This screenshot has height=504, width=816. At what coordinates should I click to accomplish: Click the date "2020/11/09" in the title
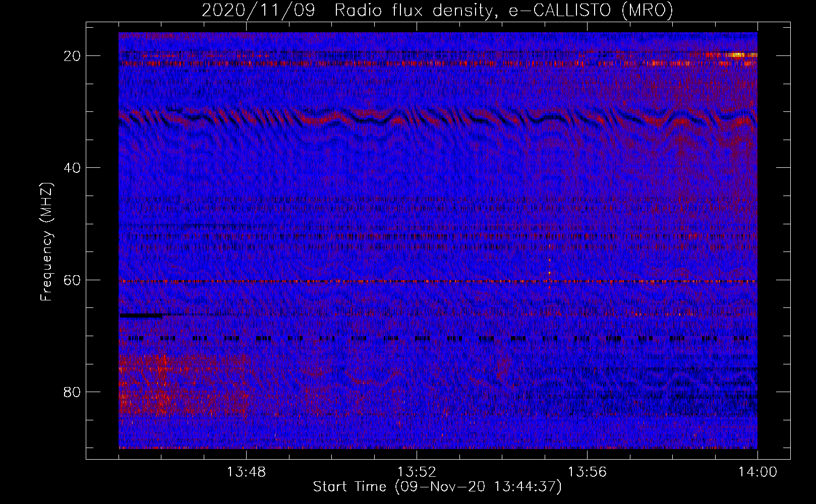(x=258, y=11)
